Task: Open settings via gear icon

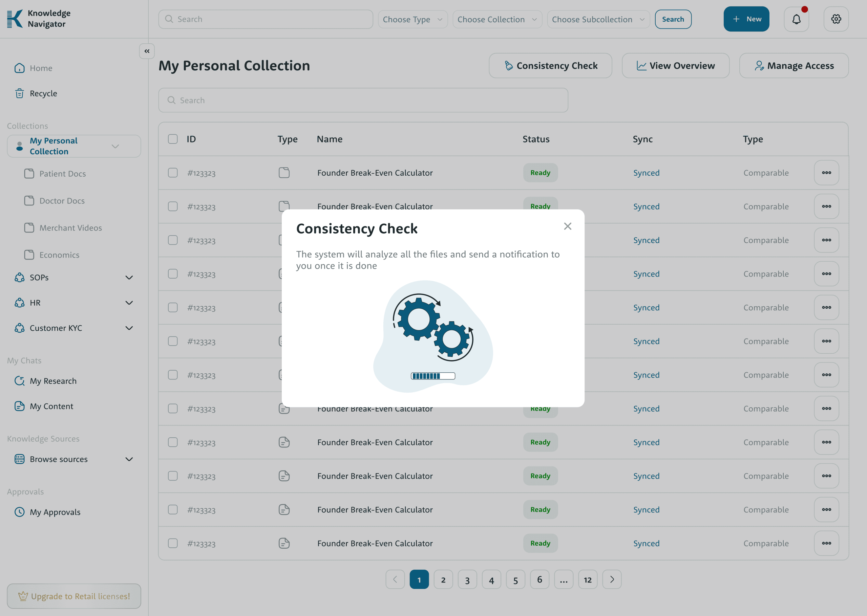Action: click(x=836, y=19)
